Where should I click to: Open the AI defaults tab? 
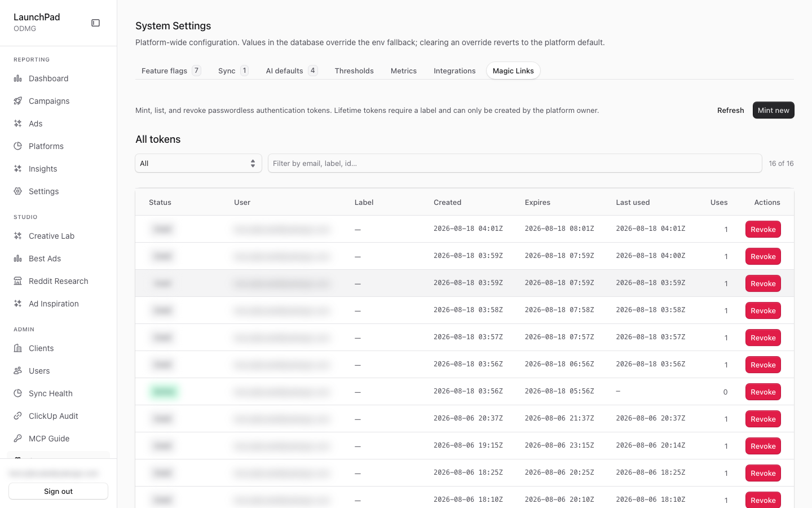click(292, 71)
